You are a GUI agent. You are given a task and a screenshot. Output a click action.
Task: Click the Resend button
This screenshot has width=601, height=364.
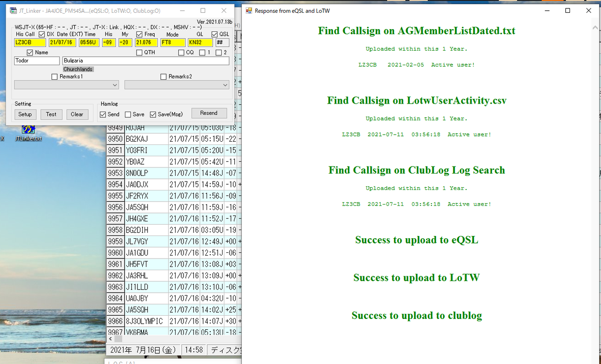tap(209, 113)
